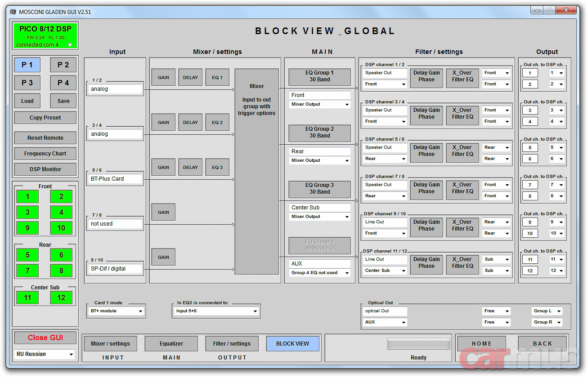Click SP-Dif / digital input field

coord(116,269)
